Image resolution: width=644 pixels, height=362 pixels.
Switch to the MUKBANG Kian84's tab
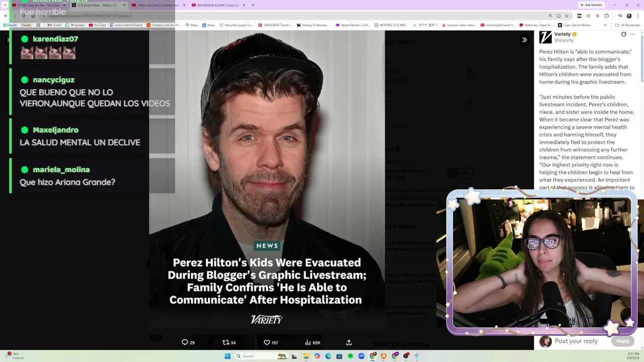(x=218, y=5)
